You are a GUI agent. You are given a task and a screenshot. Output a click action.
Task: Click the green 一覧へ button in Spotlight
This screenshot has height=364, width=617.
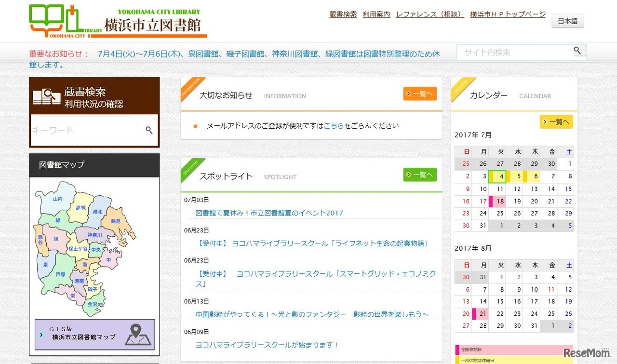[x=419, y=175]
